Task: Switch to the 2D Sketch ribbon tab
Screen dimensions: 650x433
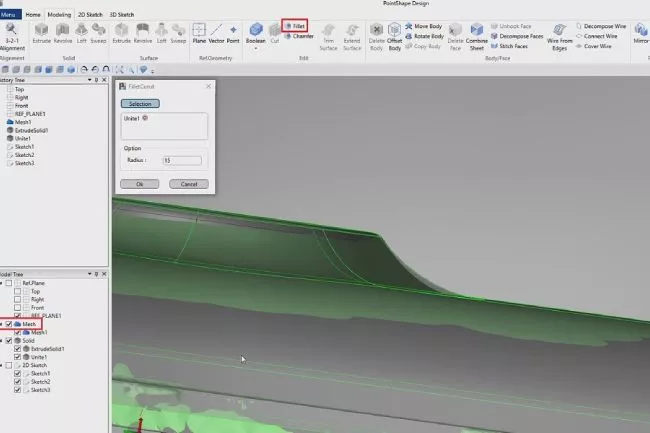Action: [x=92, y=15]
